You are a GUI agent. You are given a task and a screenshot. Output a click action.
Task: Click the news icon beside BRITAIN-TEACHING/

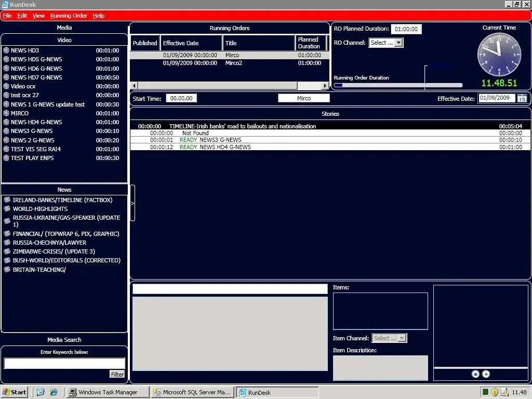coord(7,270)
